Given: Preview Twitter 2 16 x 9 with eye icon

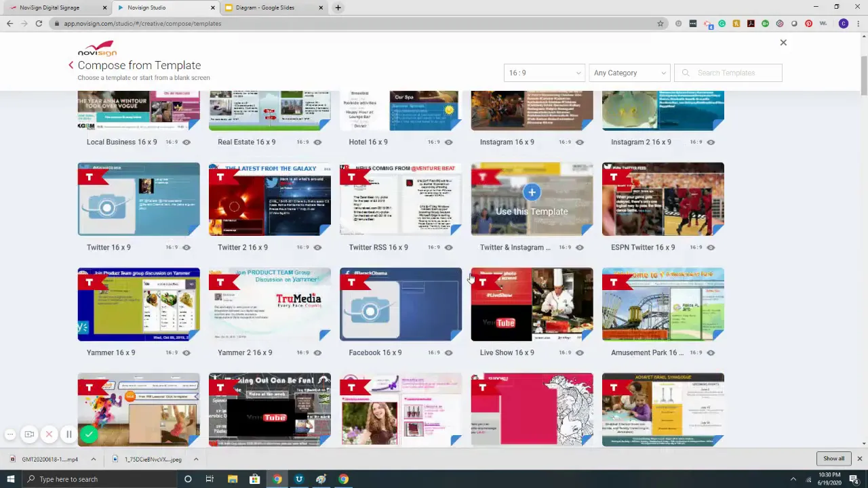Looking at the screenshot, I should [317, 247].
